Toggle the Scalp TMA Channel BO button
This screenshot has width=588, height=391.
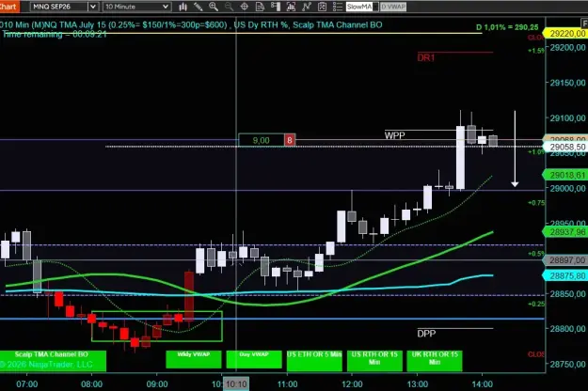[x=52, y=361]
